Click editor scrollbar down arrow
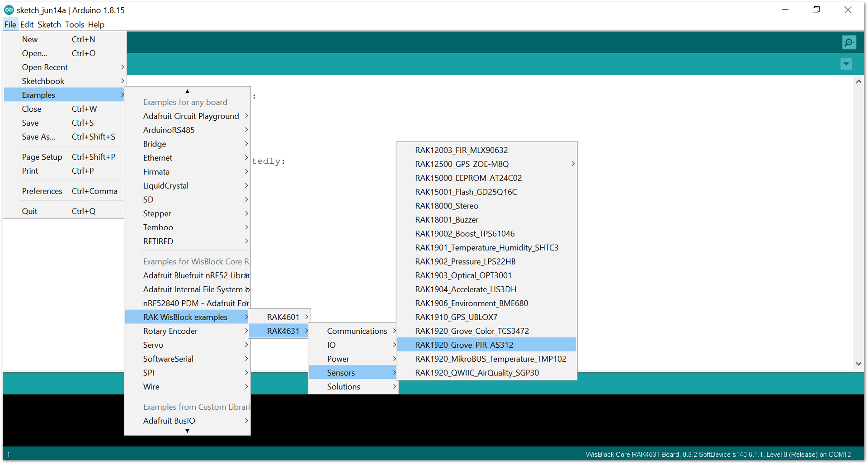Viewport: 868px width, 464px height. pyautogui.click(x=859, y=364)
